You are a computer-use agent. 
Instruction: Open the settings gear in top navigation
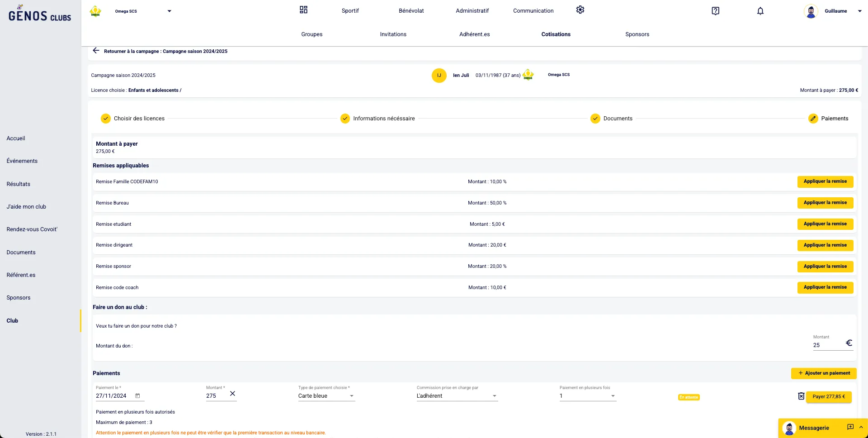(x=580, y=10)
